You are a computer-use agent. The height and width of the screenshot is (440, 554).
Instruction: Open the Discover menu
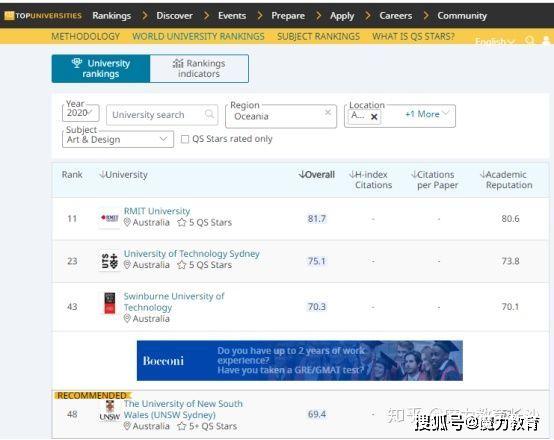point(175,16)
